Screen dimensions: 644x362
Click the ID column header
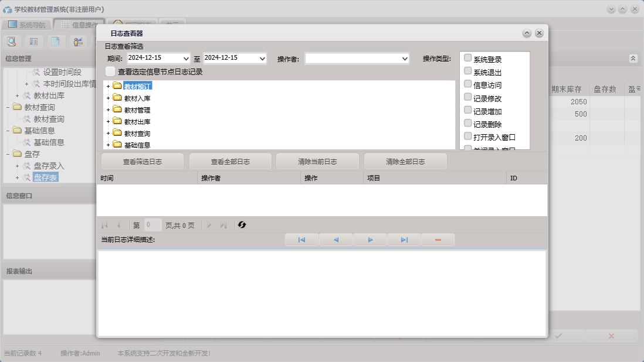point(527,178)
